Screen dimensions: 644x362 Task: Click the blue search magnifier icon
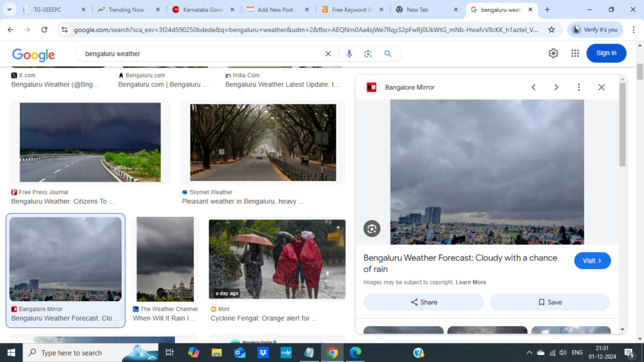[387, 54]
